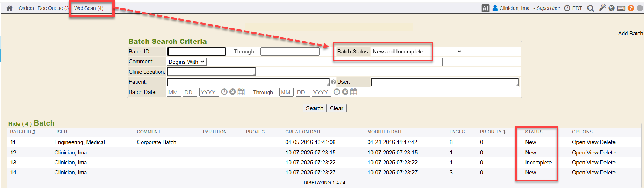Open the keyboard shortcuts icon
Screen dimensions: 644x188
tap(621, 8)
